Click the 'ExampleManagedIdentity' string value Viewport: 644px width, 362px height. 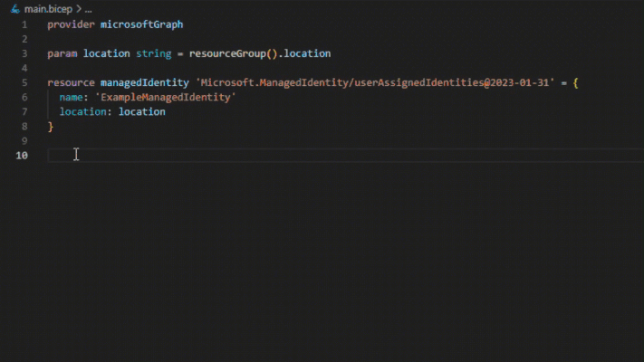click(x=166, y=97)
